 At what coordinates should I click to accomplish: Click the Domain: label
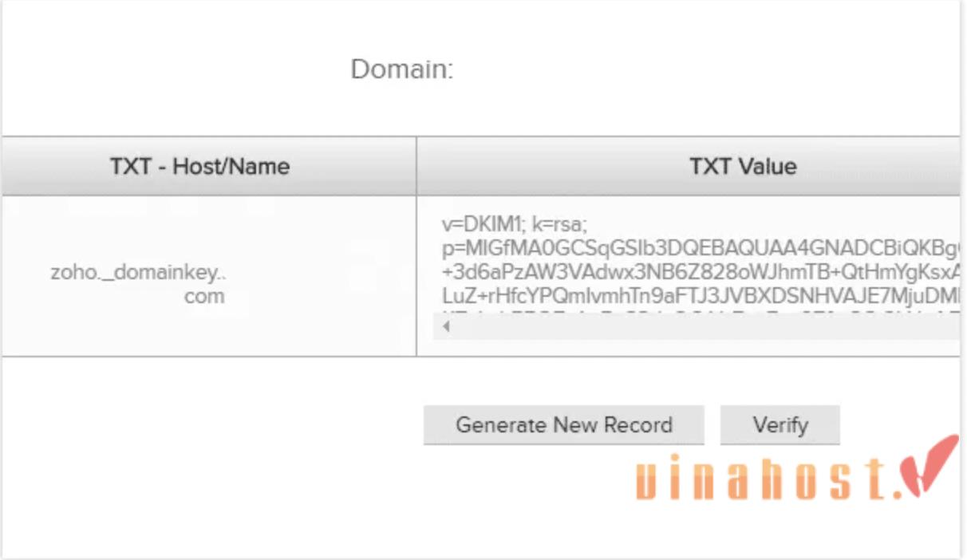(x=402, y=69)
